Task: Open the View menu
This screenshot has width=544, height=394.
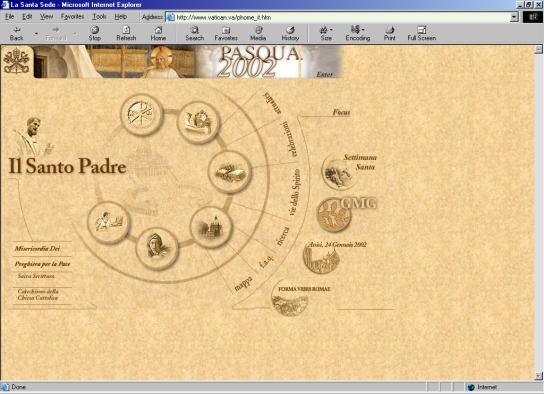Action: [x=46, y=16]
